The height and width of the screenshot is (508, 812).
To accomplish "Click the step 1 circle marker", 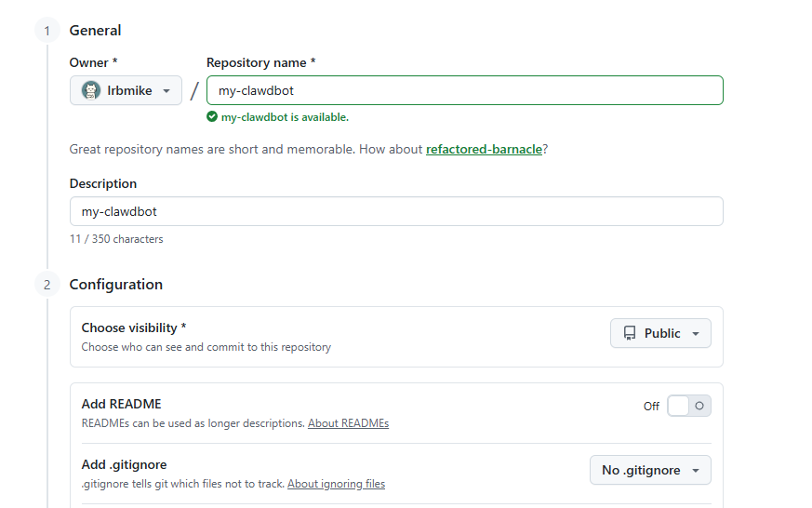I will click(47, 31).
